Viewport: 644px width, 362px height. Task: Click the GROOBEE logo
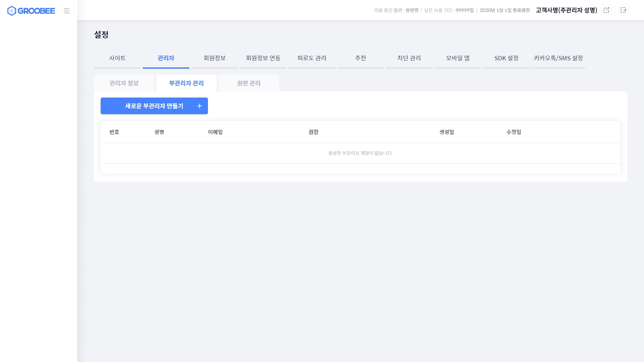click(x=31, y=11)
